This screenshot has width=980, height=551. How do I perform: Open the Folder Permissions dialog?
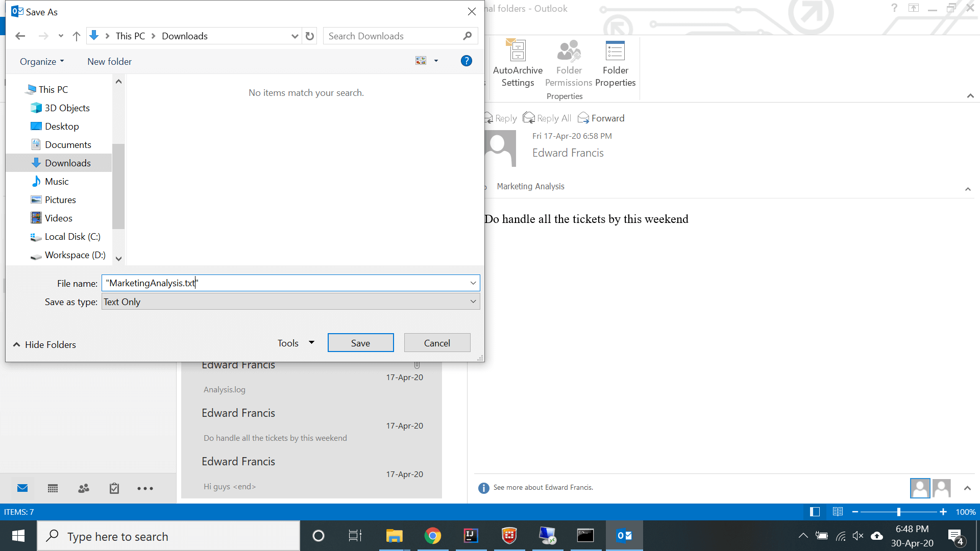click(568, 65)
